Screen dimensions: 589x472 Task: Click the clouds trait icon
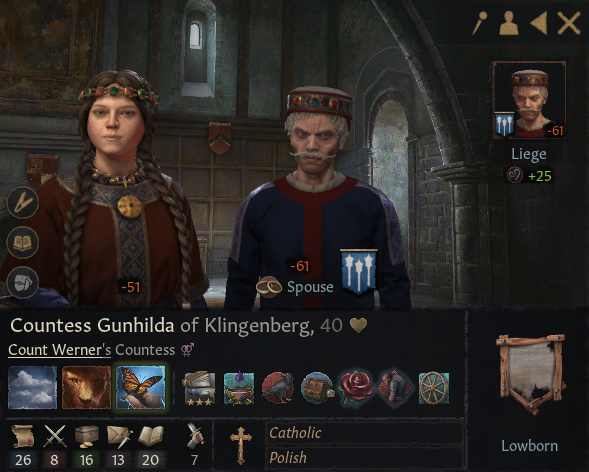coord(33,387)
